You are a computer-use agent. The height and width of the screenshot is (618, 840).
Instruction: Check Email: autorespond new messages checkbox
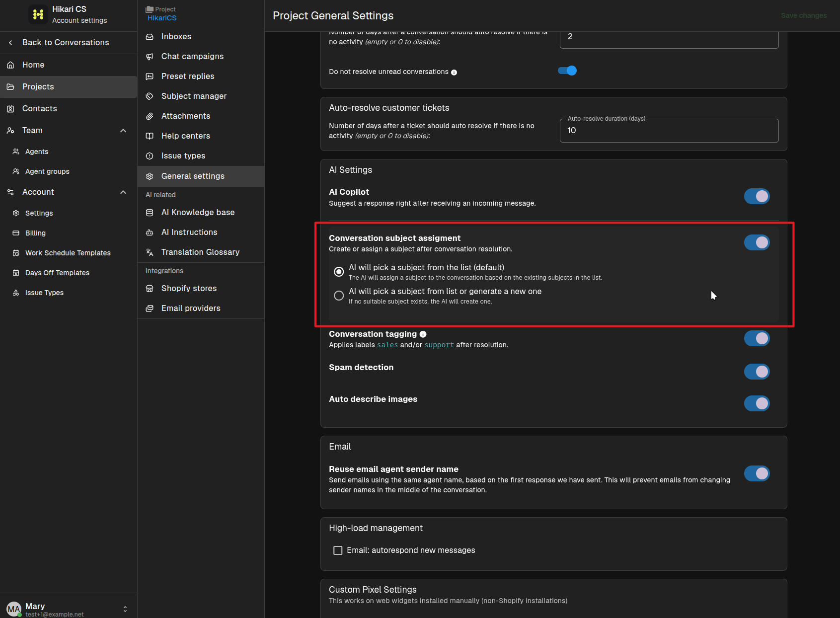[338, 550]
